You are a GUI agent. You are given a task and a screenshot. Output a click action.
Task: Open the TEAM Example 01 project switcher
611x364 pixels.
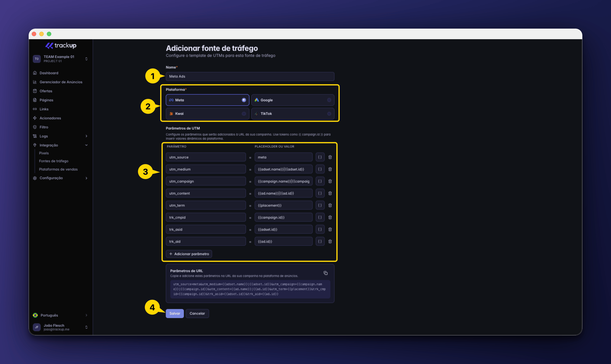[x=60, y=59]
